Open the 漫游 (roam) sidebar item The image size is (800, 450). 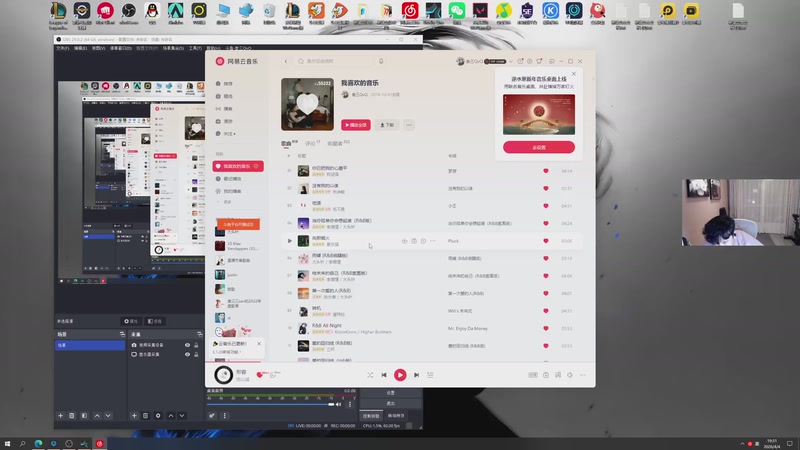click(224, 121)
